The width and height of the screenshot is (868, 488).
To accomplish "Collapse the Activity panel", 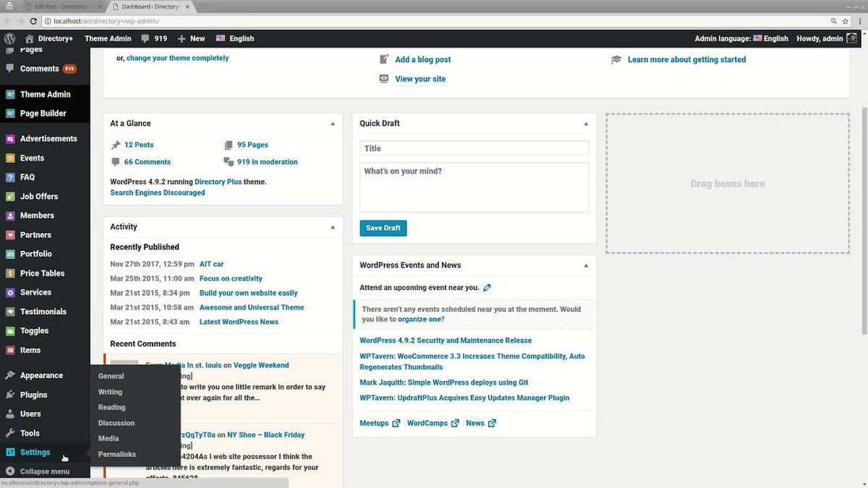I will coord(333,226).
